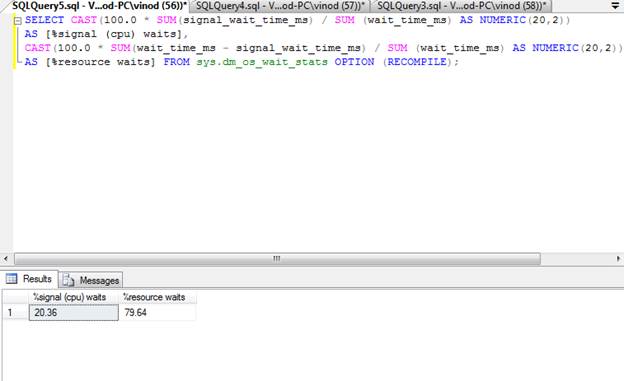Click the horizontal scrollbar thumb
The image size is (624, 381).
point(277,259)
